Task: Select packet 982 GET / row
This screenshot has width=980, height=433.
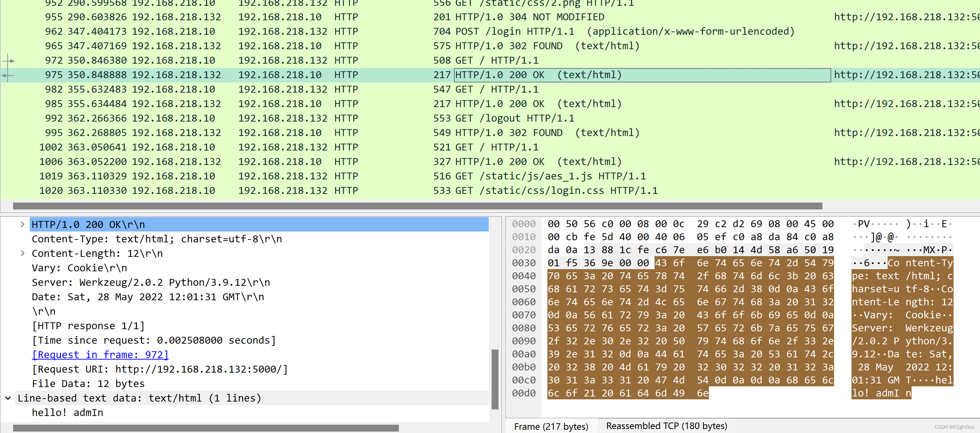Action: coord(490,89)
